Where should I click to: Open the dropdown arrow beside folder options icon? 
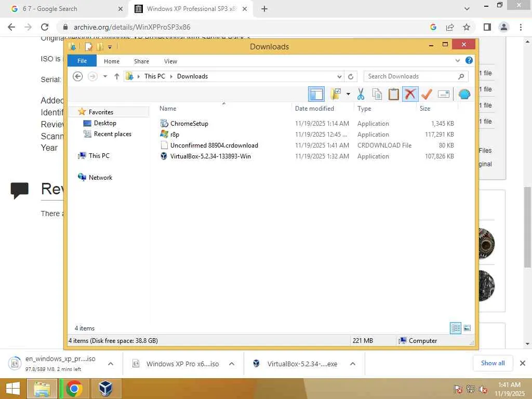(348, 94)
